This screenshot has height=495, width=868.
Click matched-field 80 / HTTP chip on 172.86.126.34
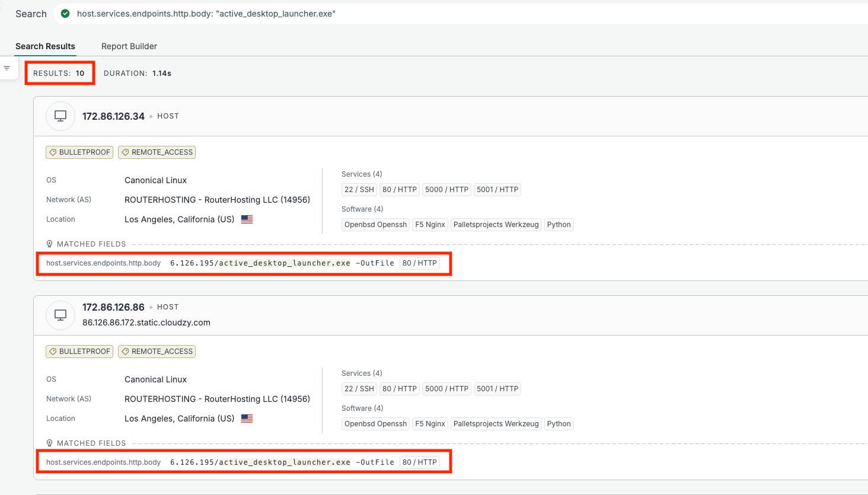pyautogui.click(x=420, y=263)
